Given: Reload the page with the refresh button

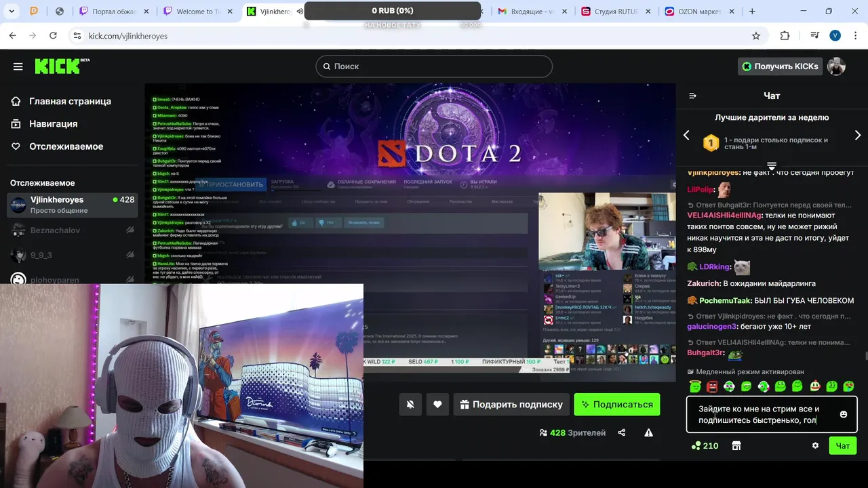Looking at the screenshot, I should (x=53, y=36).
